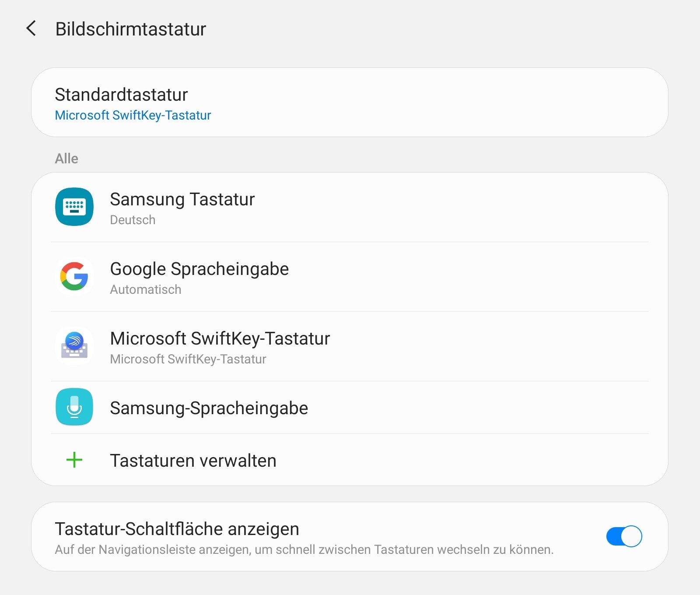Screen dimensions: 700x595
Task: Tap the Automatisch subtitle under Google Spracheingabe
Action: [145, 289]
